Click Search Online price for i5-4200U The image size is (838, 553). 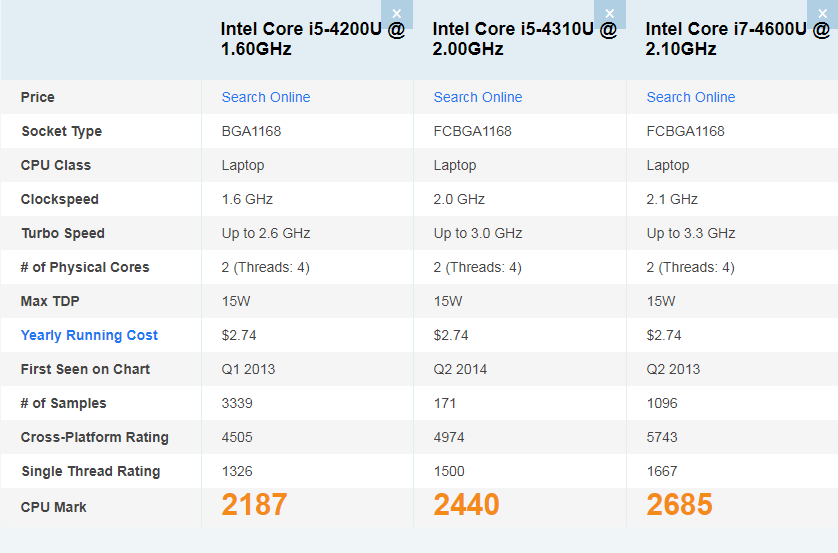[x=265, y=97]
